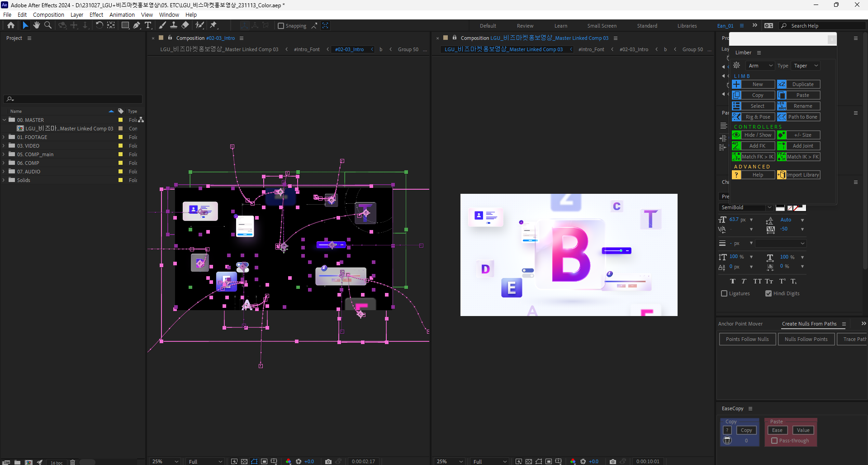This screenshot has height=465, width=868.
Task: Open the Taper Type dropdown
Action: point(805,65)
